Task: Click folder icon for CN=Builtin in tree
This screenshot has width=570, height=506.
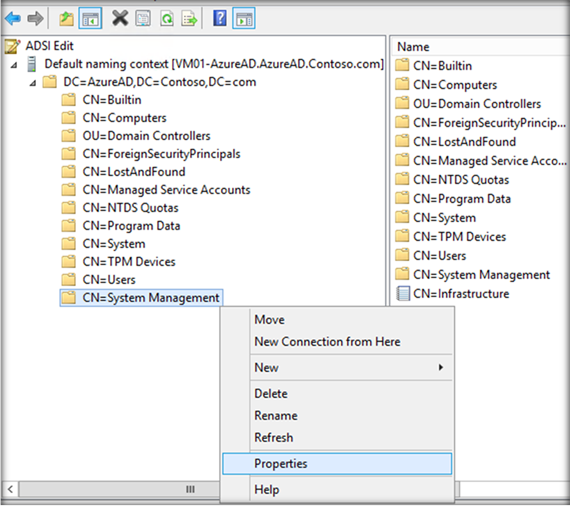Action: coord(68,100)
